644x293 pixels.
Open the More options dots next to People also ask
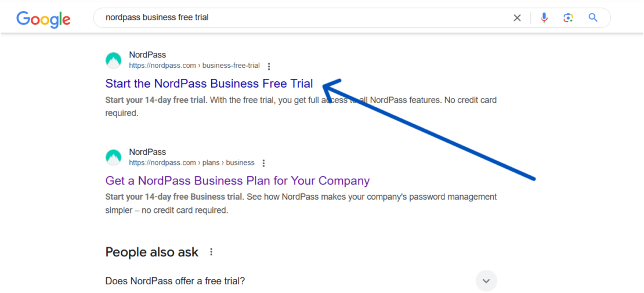click(211, 252)
